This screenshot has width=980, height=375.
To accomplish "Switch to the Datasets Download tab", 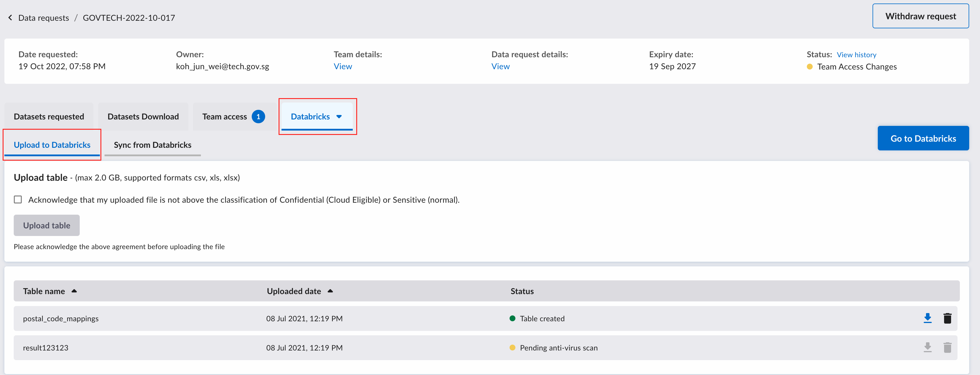I will point(143,117).
